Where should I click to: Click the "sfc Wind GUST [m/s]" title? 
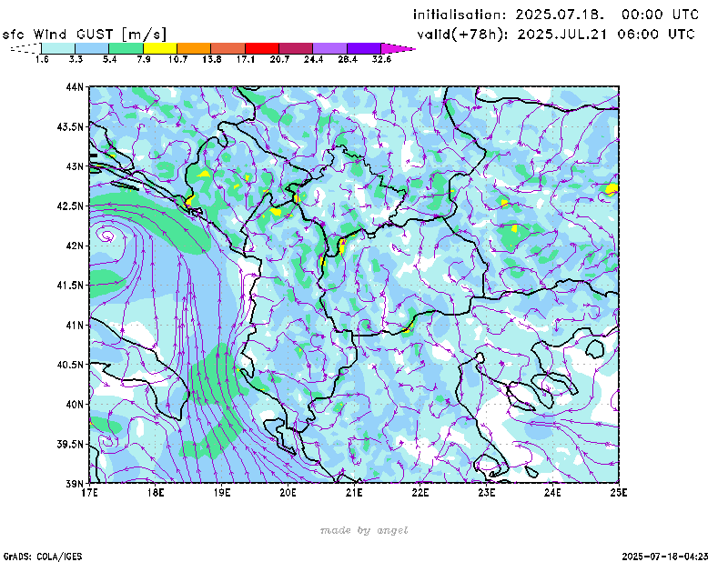(84, 34)
